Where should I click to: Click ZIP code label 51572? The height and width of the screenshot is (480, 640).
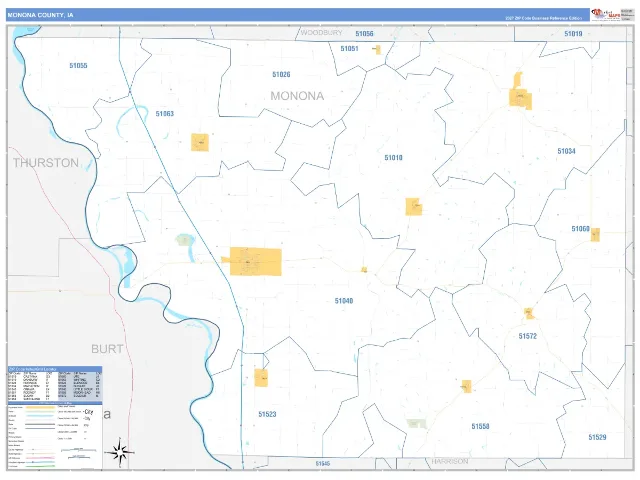(527, 336)
